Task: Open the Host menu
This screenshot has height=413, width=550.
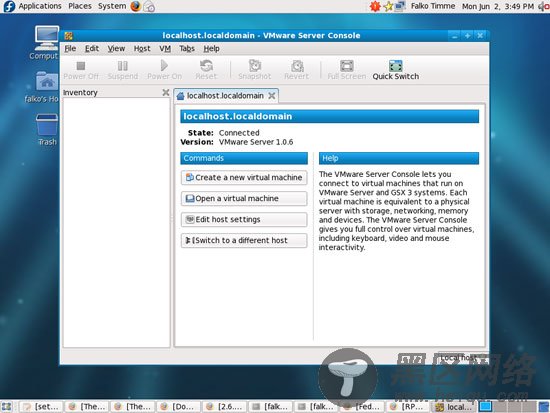Action: coord(142,49)
